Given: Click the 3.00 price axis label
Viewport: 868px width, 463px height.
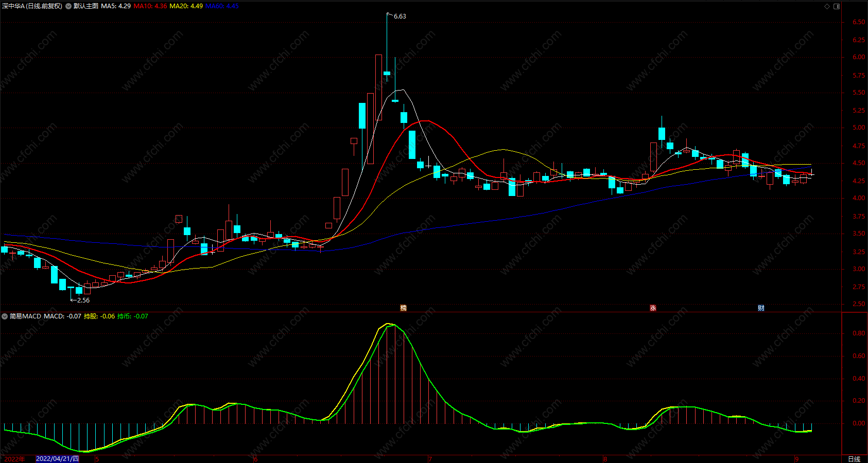Looking at the screenshot, I should (859, 269).
